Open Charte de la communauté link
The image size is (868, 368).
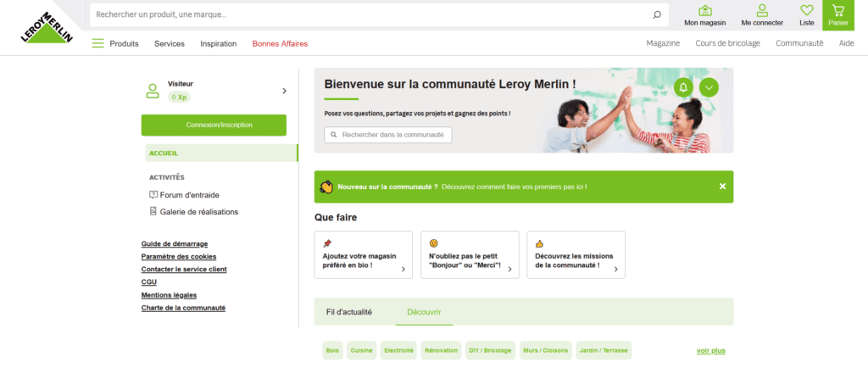[x=183, y=308]
